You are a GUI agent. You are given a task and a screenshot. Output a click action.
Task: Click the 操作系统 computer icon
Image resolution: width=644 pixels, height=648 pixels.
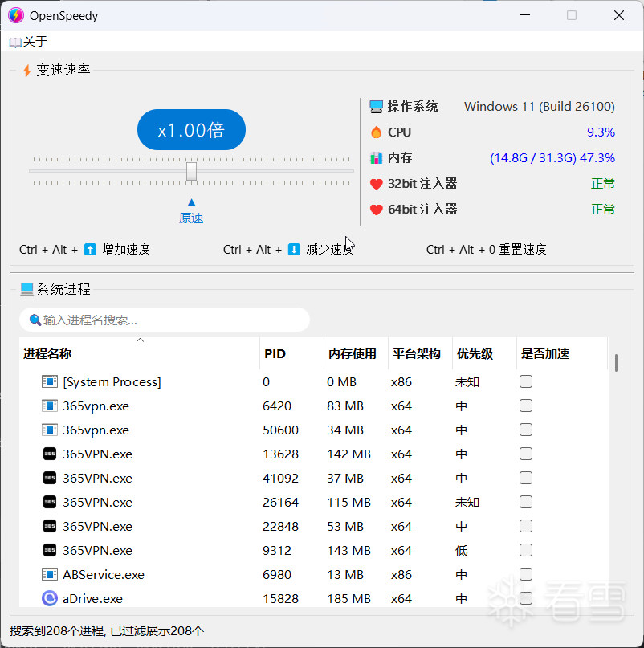pos(376,107)
